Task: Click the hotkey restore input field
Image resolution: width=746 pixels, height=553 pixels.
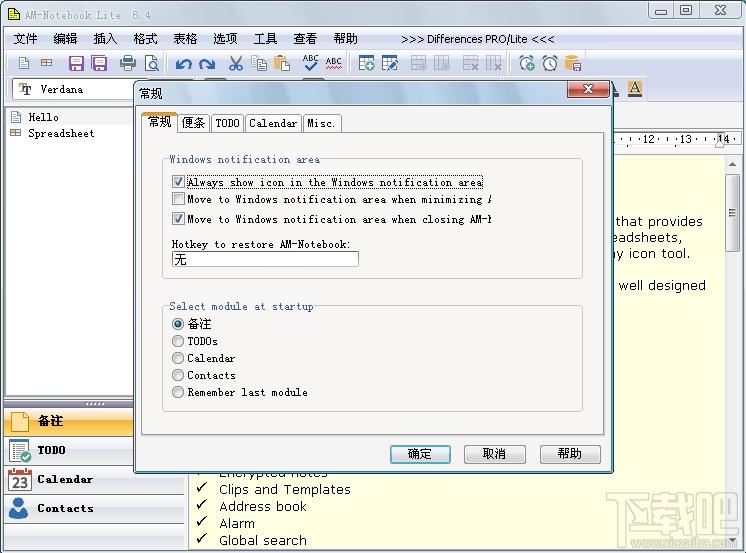Action: 265,259
